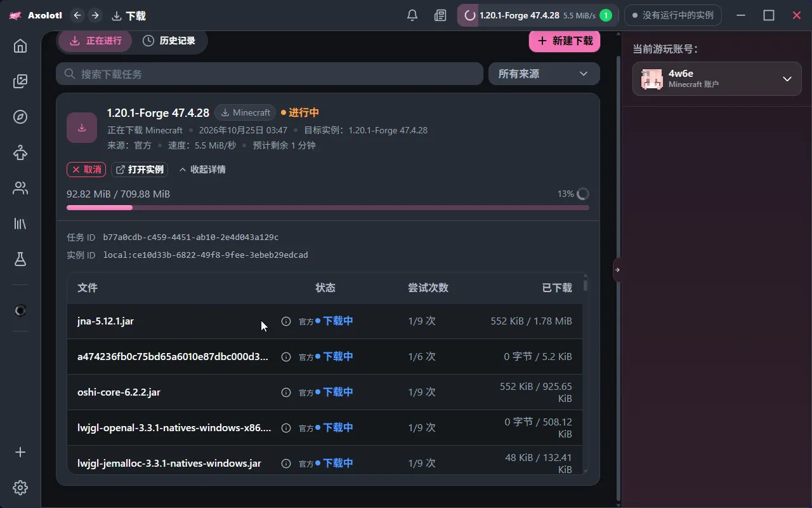The image size is (812, 508).
Task: Click the search 搜索下载任务 field
Action: pos(270,74)
